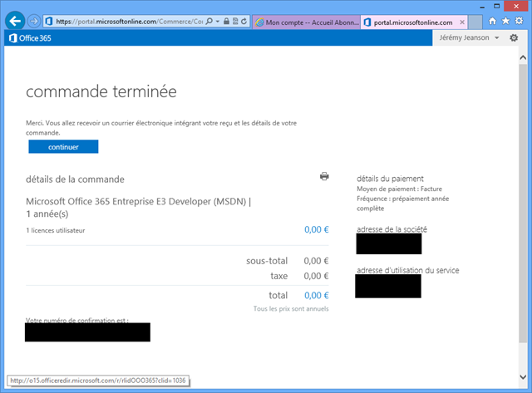Click Moyen de paiement : Facture text
This screenshot has width=532, height=393.
(x=399, y=189)
